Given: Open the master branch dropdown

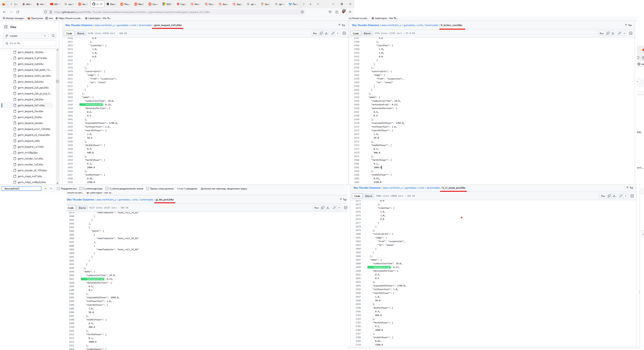Looking at the screenshot, I should point(26,36).
